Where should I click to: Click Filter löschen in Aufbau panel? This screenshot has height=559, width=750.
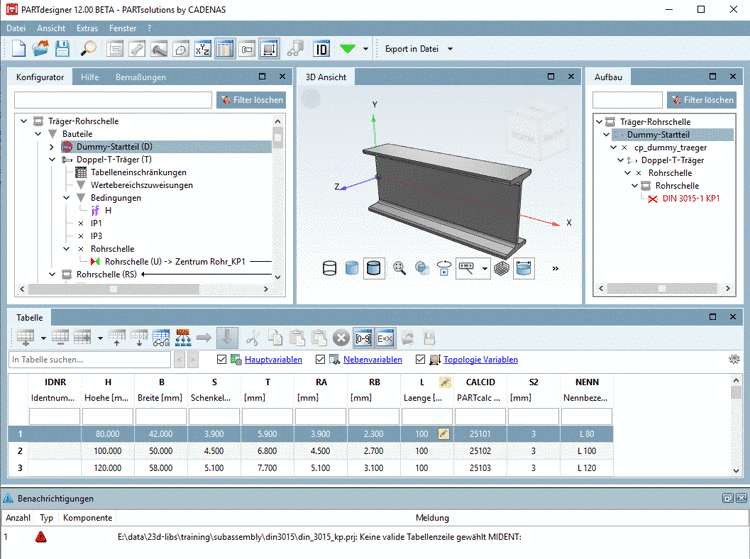(702, 100)
